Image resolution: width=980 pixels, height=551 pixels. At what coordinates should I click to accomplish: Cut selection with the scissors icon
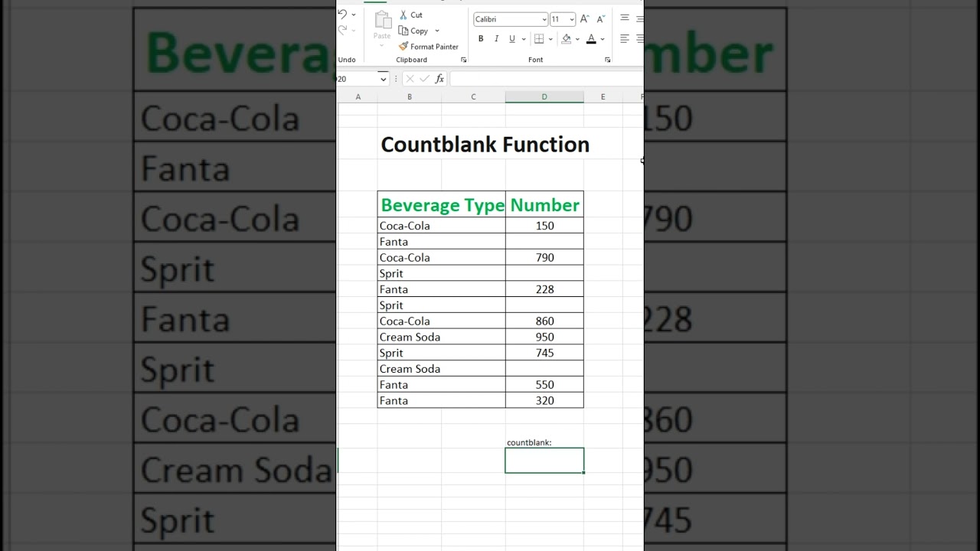[403, 15]
